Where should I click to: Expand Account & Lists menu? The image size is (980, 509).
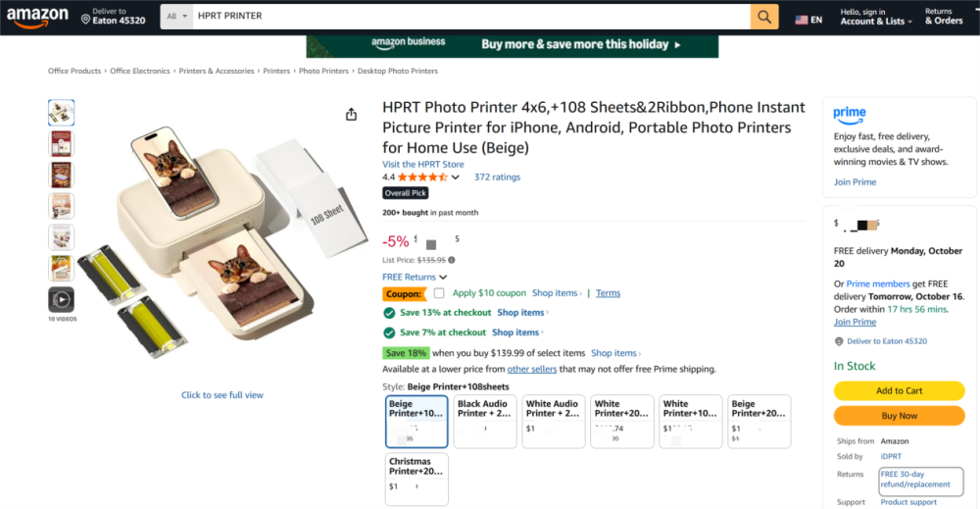click(876, 21)
